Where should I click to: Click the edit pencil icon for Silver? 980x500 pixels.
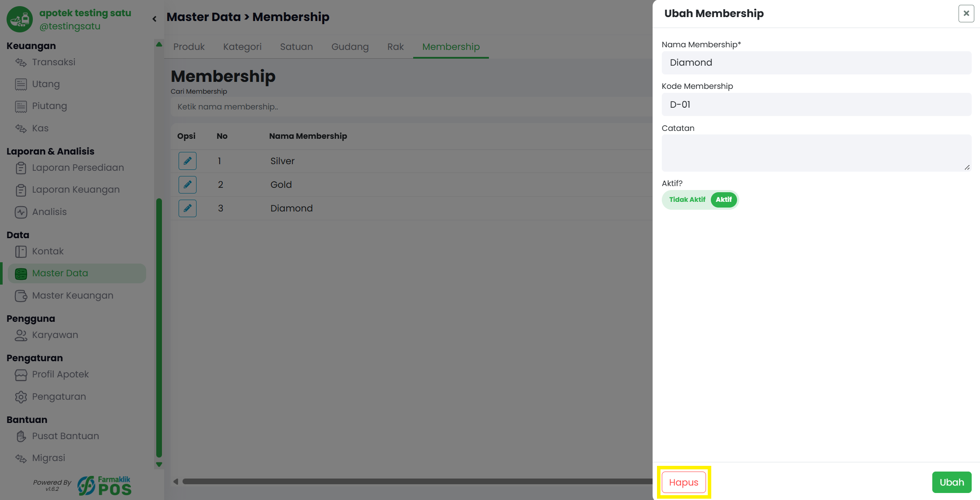tap(187, 161)
